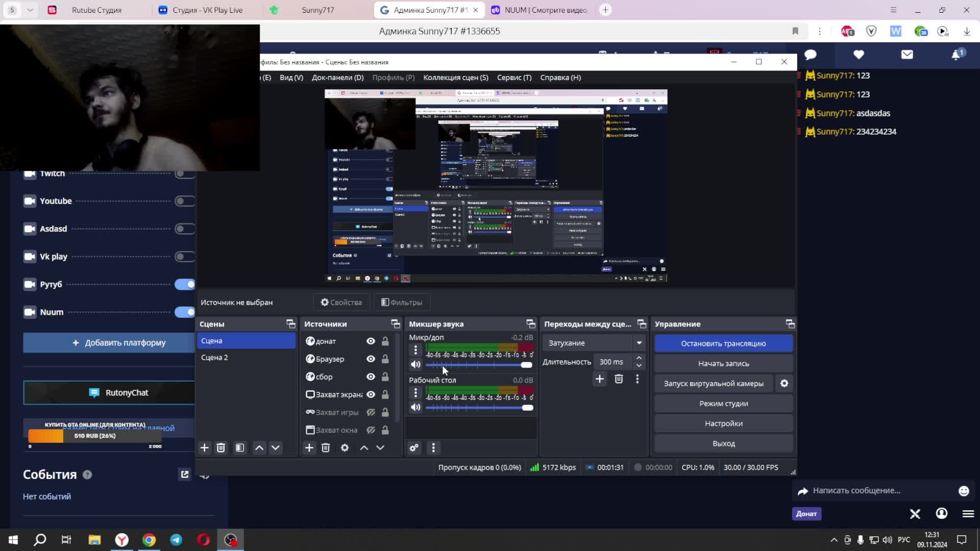Open Справка (H) menu
The height and width of the screenshot is (551, 980).
coord(560,78)
